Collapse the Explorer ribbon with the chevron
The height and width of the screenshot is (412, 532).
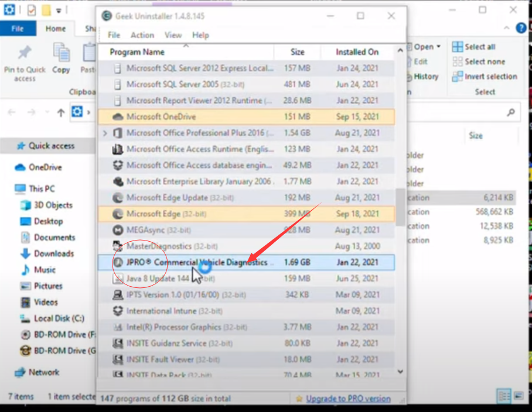pyautogui.click(x=507, y=28)
